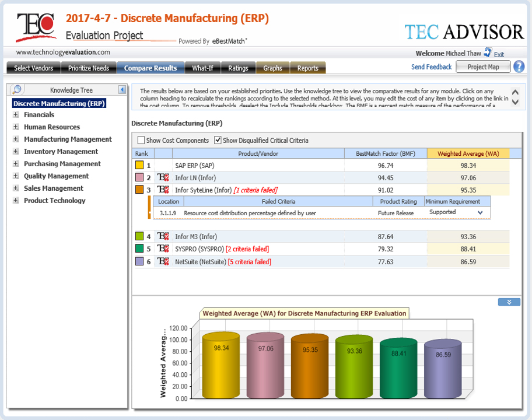Expand Quality Management tree node
The width and height of the screenshot is (532, 420).
(16, 176)
